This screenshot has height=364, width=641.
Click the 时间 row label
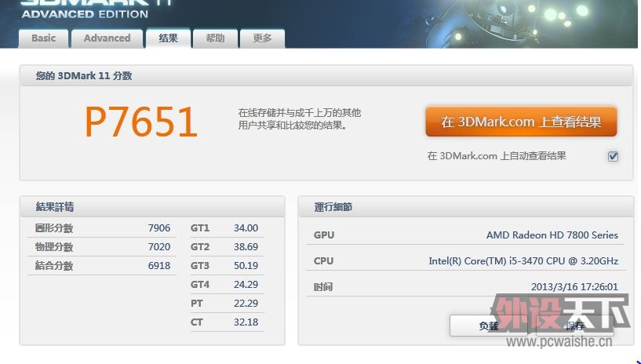323,287
